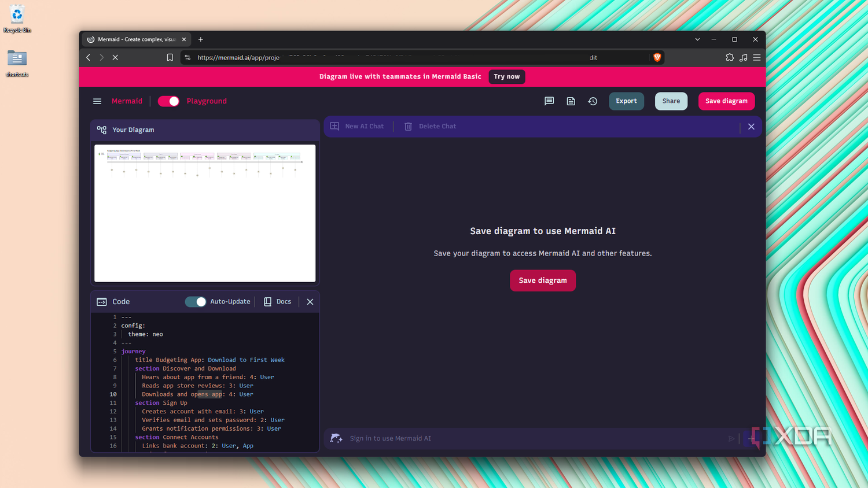The width and height of the screenshot is (868, 488).
Task: Open the version history icon
Action: (x=593, y=101)
